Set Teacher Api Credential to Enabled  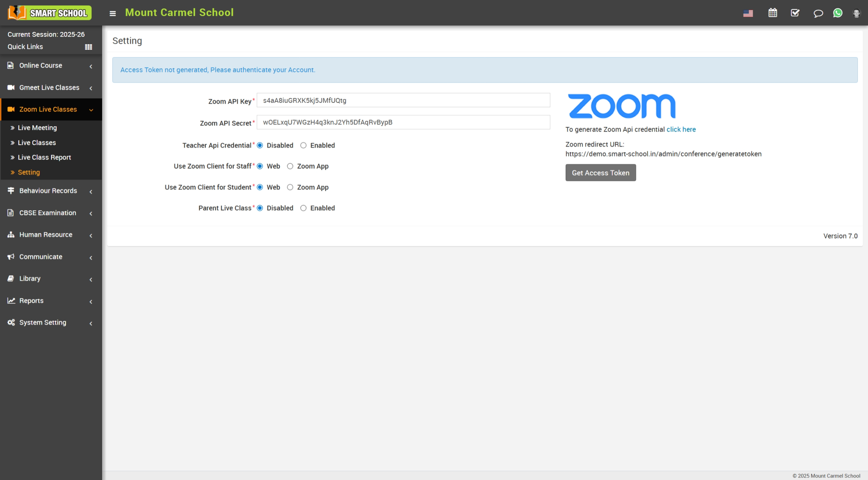click(x=303, y=145)
